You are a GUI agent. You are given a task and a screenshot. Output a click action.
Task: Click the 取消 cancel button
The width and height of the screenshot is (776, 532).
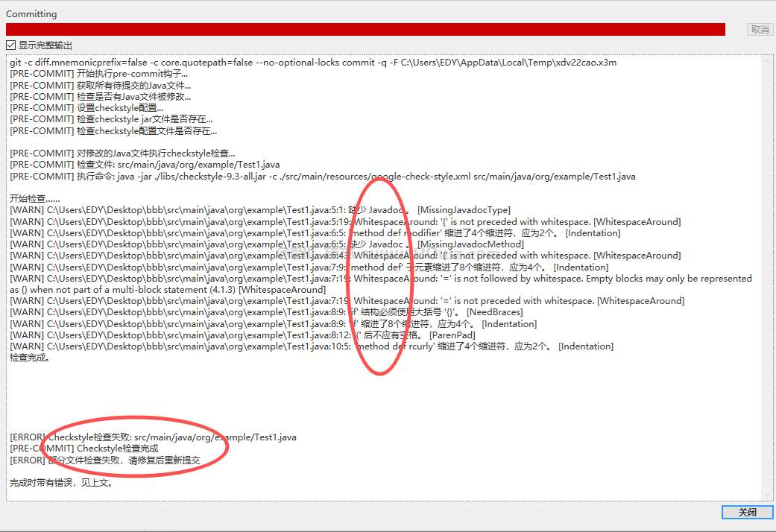click(760, 29)
